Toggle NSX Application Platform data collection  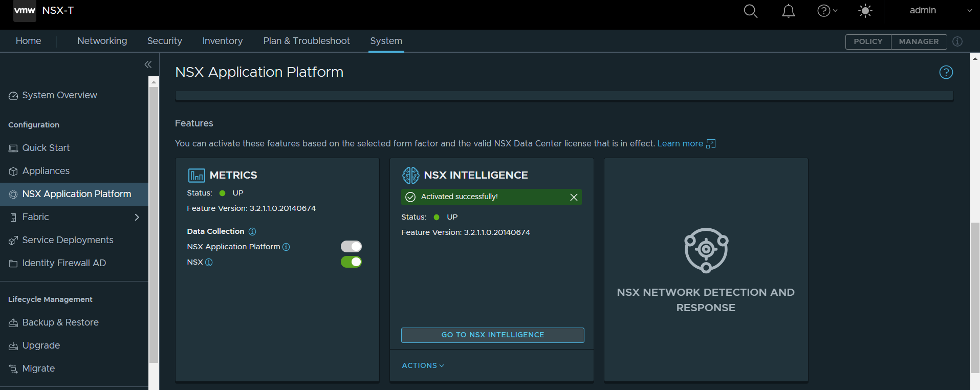tap(351, 247)
